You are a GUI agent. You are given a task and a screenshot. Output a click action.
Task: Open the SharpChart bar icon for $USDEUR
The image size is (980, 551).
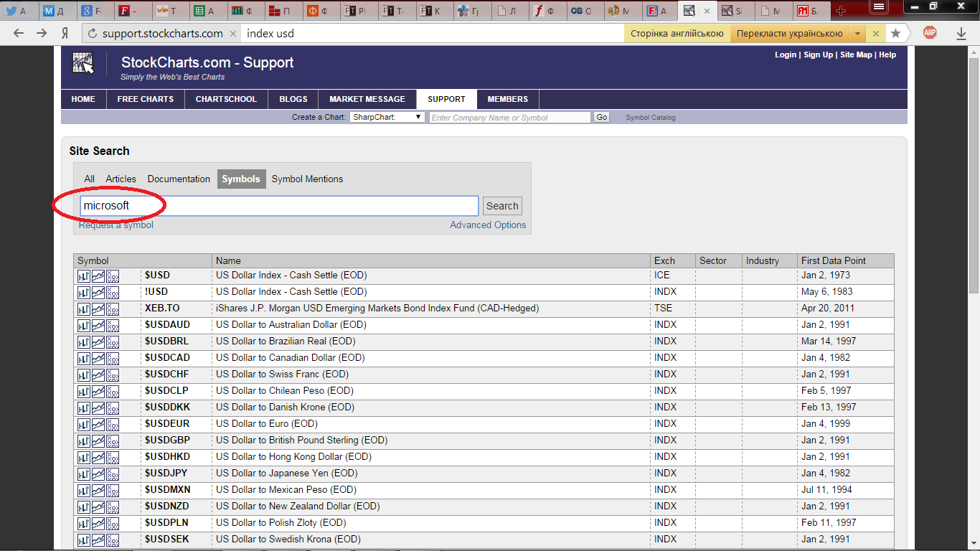click(x=83, y=424)
